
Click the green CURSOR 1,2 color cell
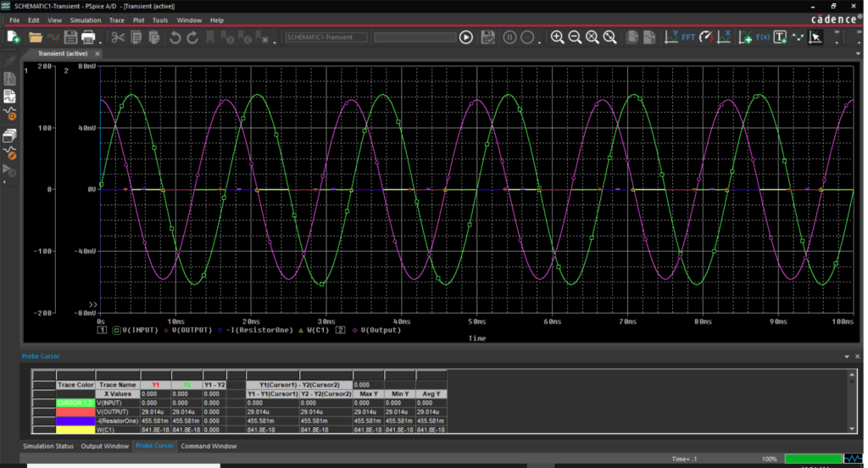coord(75,404)
